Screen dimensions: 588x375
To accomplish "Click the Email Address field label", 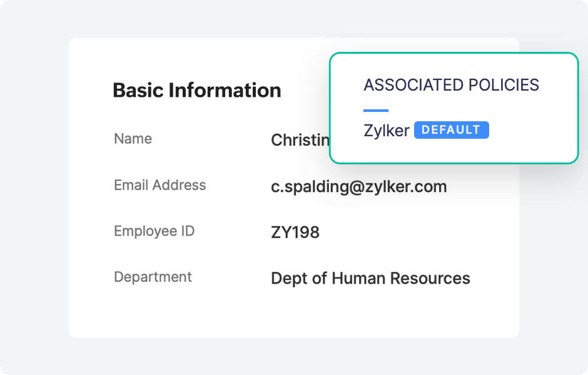I will pyautogui.click(x=160, y=185).
